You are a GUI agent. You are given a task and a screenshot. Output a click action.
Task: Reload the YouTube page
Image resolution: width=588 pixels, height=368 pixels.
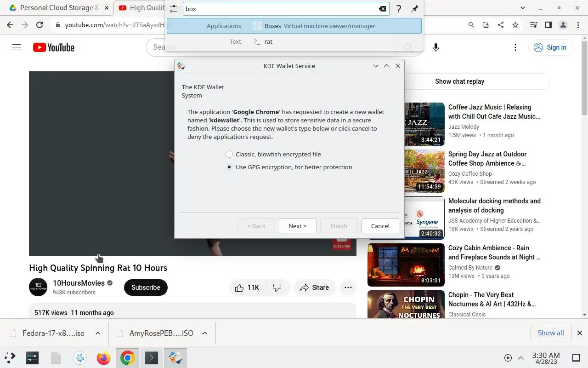[x=40, y=25]
